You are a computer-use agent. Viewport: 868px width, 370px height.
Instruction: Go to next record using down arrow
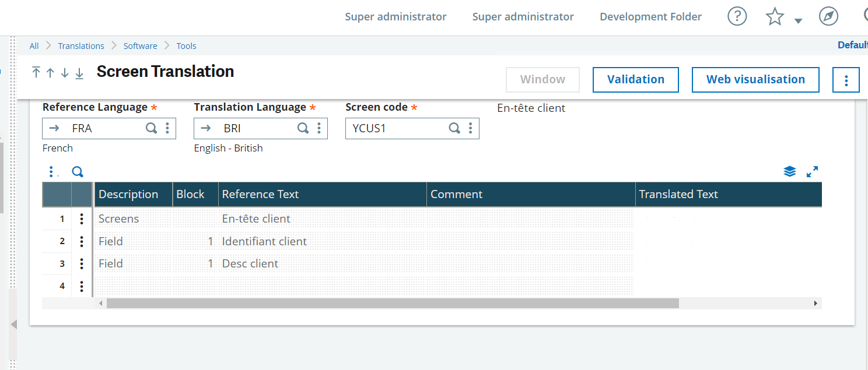click(x=65, y=72)
